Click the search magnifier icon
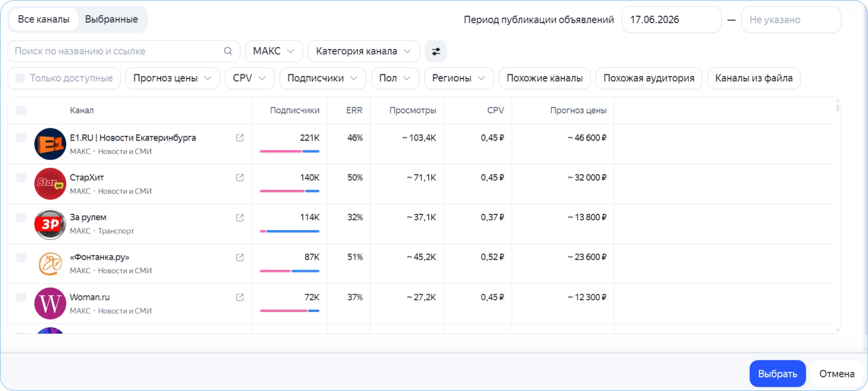This screenshot has width=868, height=391. click(228, 51)
